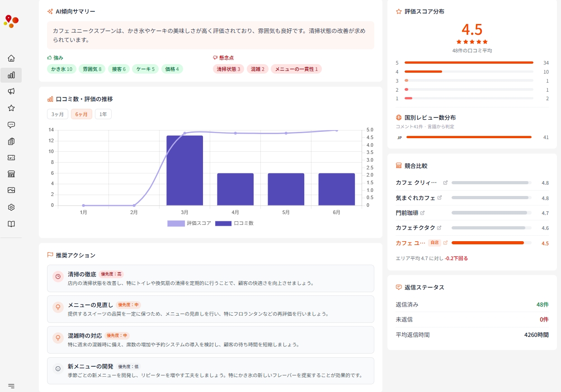The width and height of the screenshot is (561, 392).
Task: Click the 5-star rating distribution bar
Action: pos(469,63)
